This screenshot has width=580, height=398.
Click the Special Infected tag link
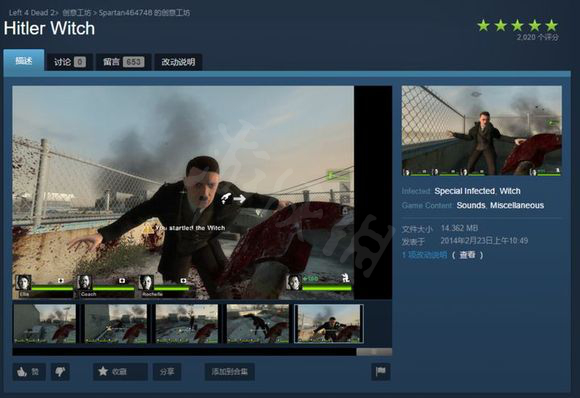465,191
